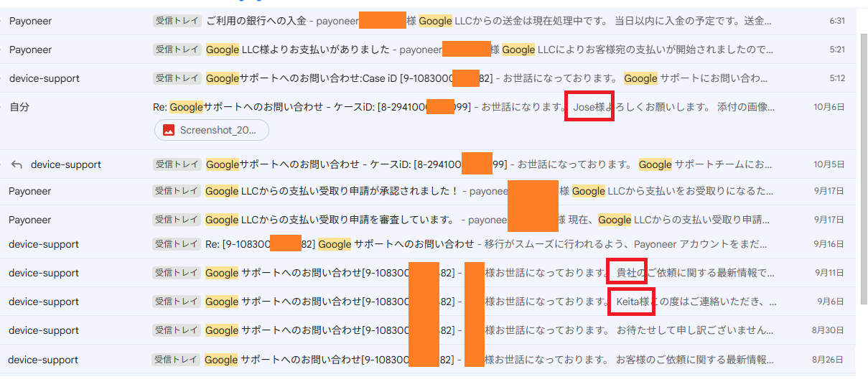The height and width of the screenshot is (387, 868).
Task: Open the Screenshot_20... attachment chip
Action: click(x=212, y=130)
